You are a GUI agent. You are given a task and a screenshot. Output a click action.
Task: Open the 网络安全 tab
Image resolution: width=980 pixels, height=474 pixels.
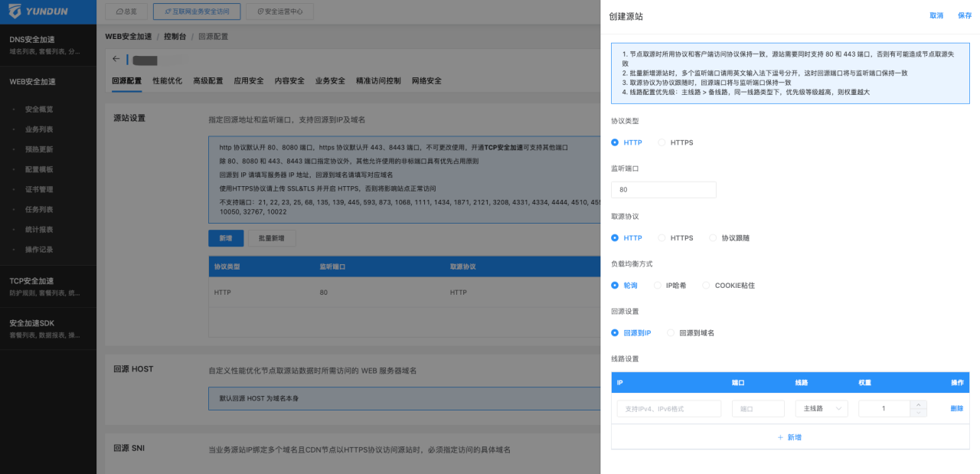(426, 80)
